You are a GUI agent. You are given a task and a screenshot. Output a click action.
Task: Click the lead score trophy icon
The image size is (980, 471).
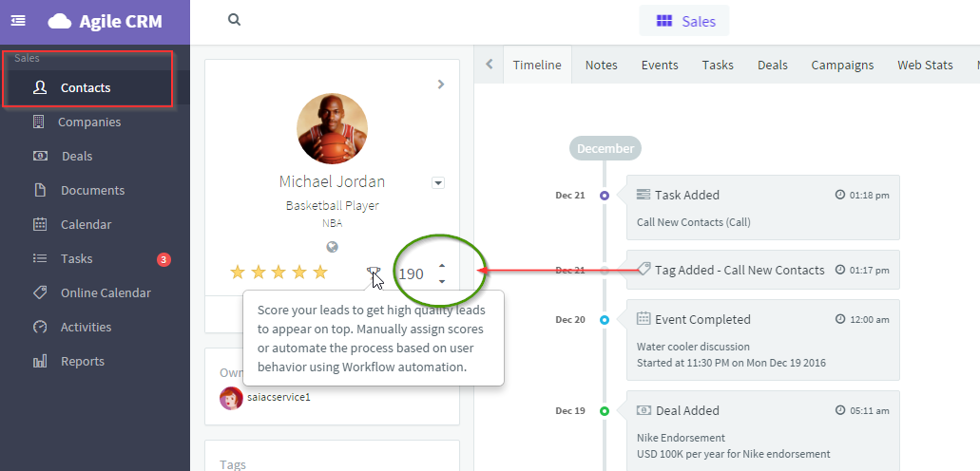(x=374, y=273)
